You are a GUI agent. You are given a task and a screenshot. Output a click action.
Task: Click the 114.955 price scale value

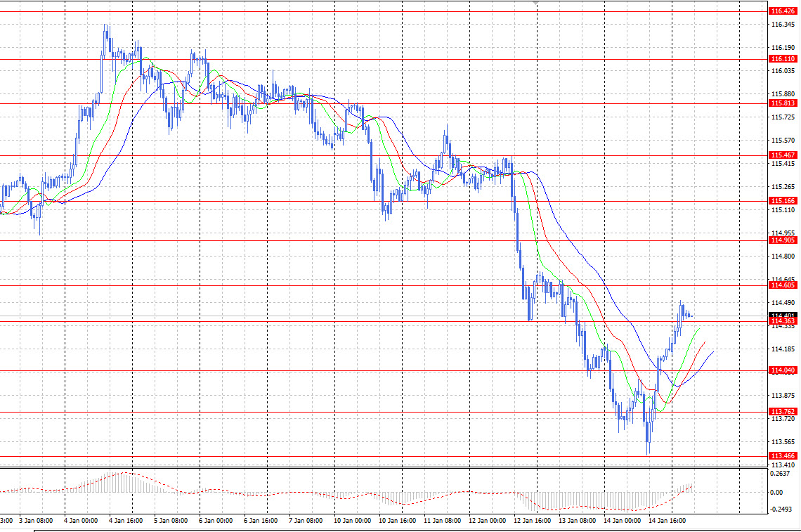coord(783,233)
